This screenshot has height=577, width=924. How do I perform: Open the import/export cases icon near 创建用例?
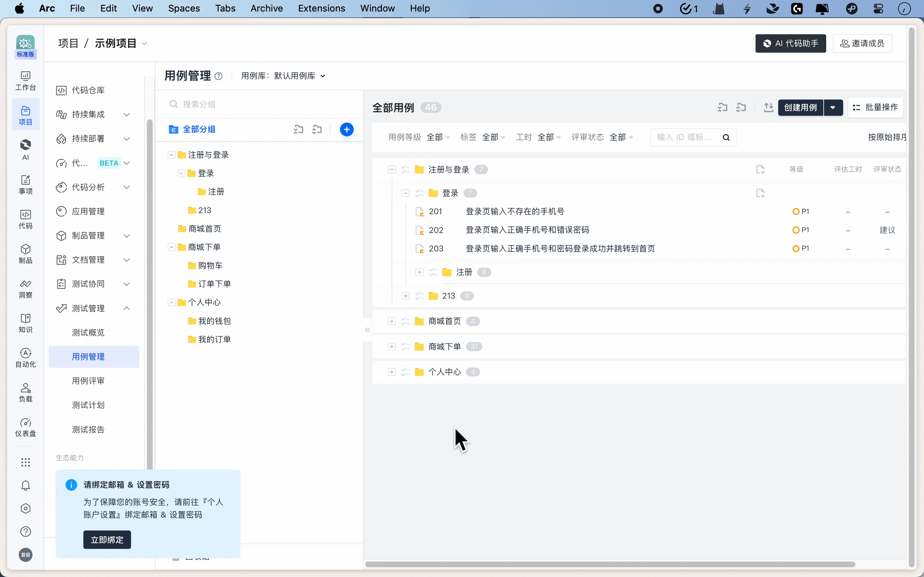tap(768, 107)
